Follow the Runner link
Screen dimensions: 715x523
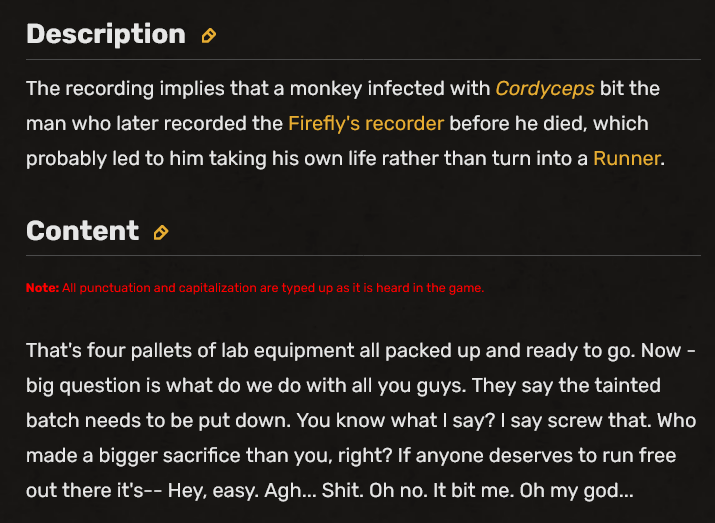point(627,159)
